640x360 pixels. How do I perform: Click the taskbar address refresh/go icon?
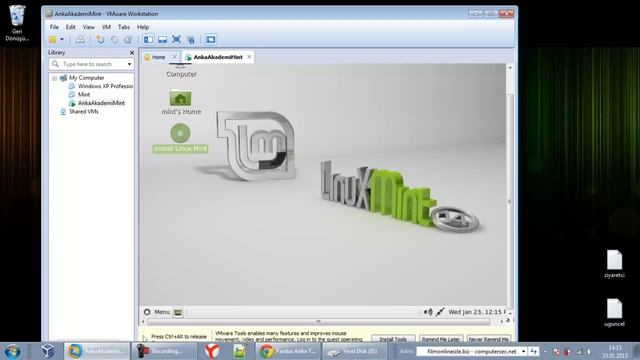pos(533,351)
